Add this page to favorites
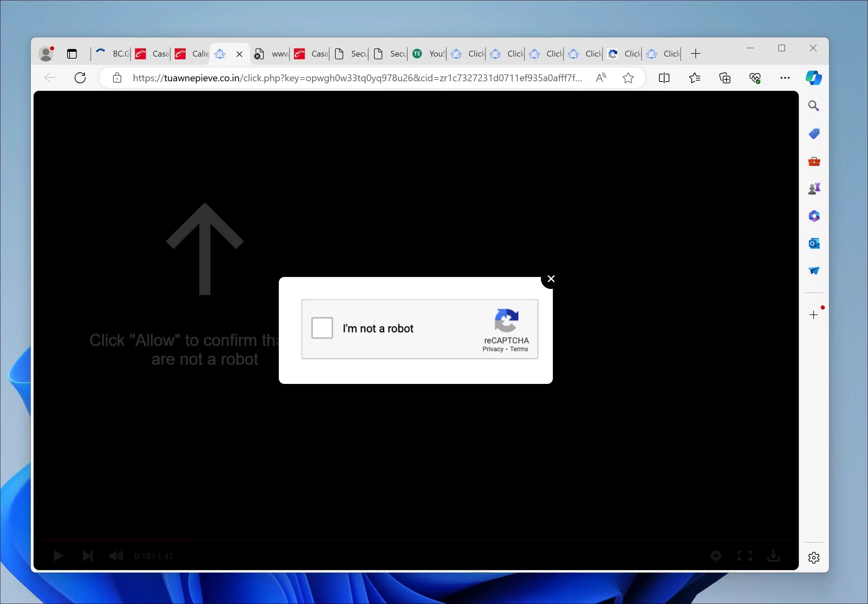The image size is (868, 604). click(x=628, y=78)
